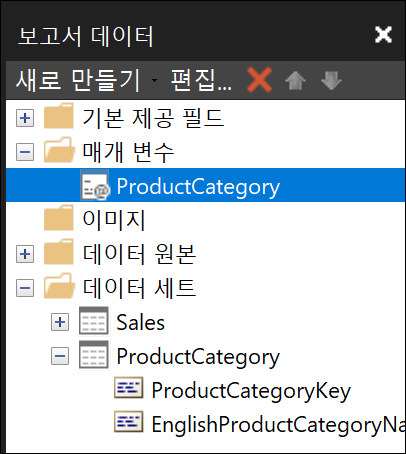Collapse the ProductCategory dataset node
The height and width of the screenshot is (454, 406).
click(60, 356)
